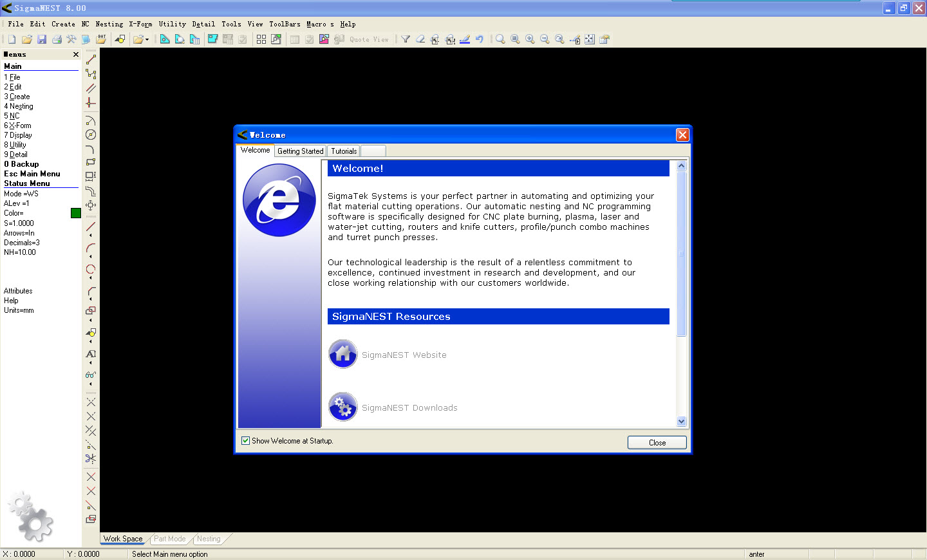
Task: Open the SigmaNEST Website link
Action: (x=404, y=355)
